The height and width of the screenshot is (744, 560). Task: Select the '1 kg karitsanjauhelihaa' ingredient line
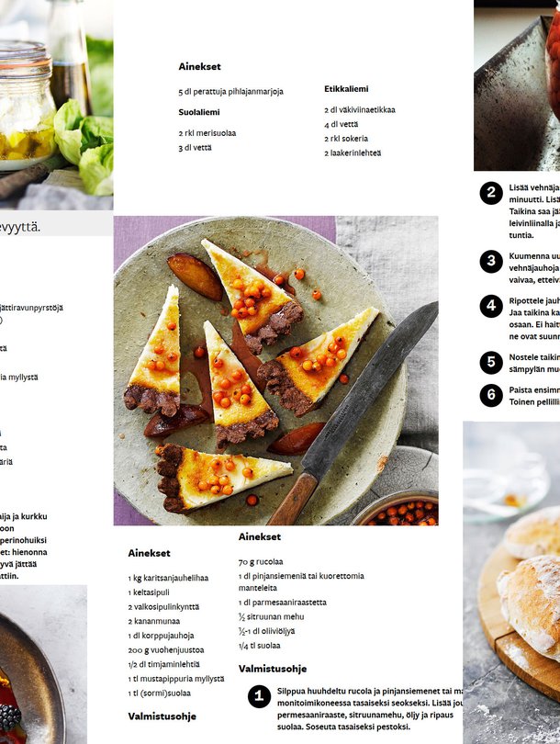coord(168,578)
